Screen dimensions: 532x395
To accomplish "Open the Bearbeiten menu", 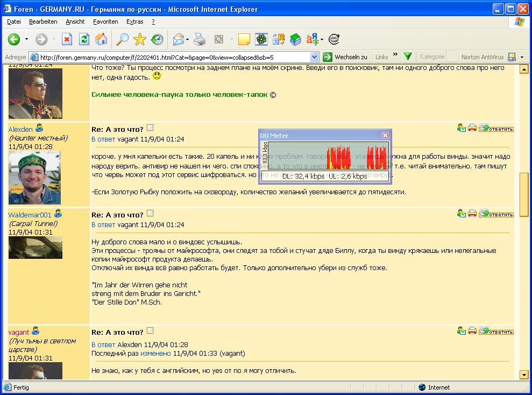I will [43, 22].
